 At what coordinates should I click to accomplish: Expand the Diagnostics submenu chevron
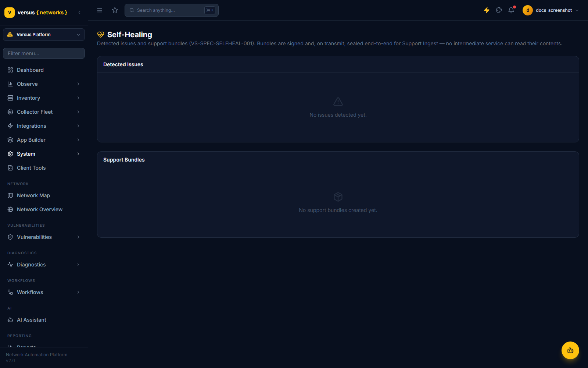pyautogui.click(x=78, y=265)
